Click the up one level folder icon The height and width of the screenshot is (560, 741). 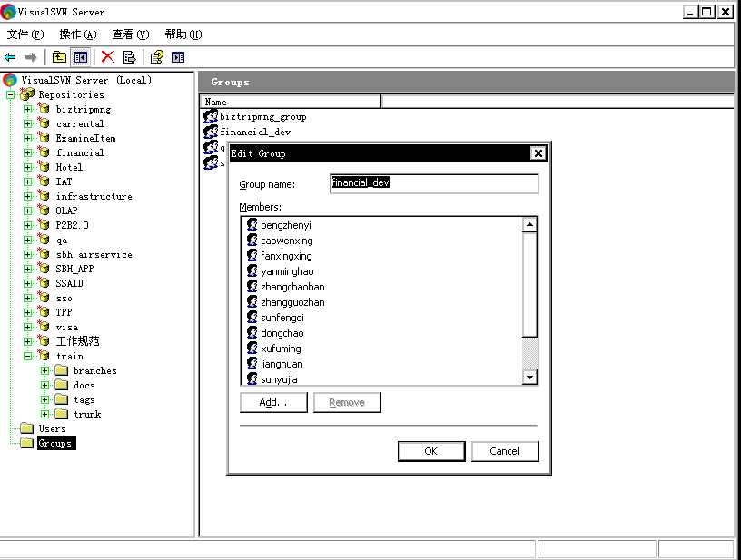[59, 57]
